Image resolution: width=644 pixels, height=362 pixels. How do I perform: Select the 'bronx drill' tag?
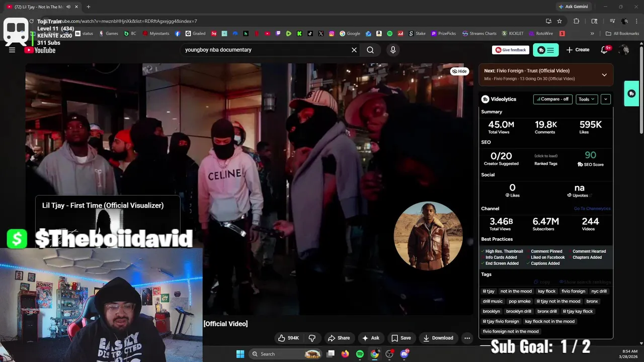point(547,311)
